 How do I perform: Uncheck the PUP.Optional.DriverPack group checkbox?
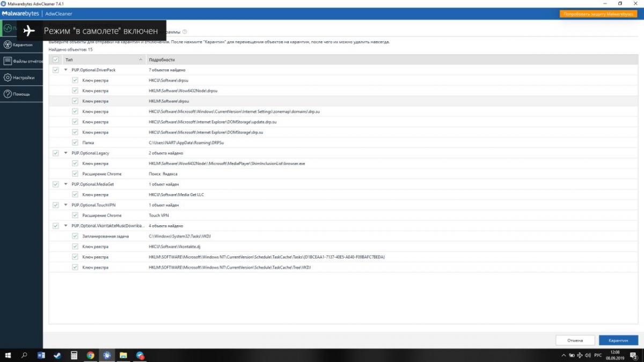coord(56,70)
